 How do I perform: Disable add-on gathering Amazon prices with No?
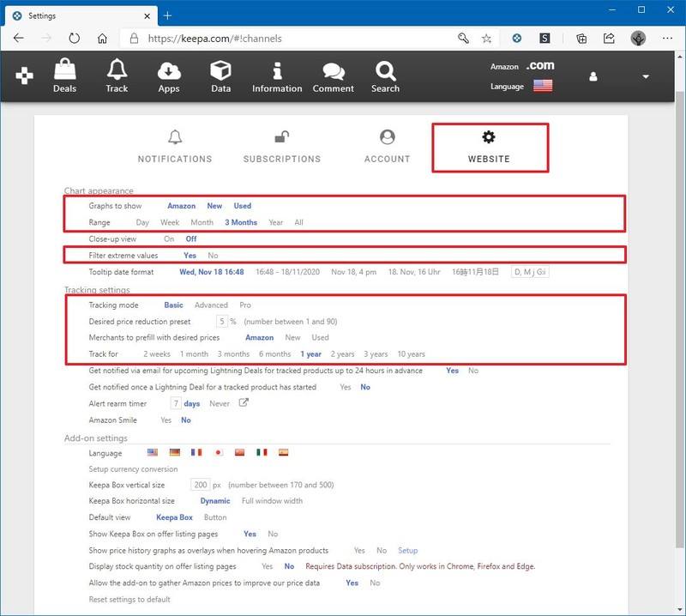[x=375, y=583]
